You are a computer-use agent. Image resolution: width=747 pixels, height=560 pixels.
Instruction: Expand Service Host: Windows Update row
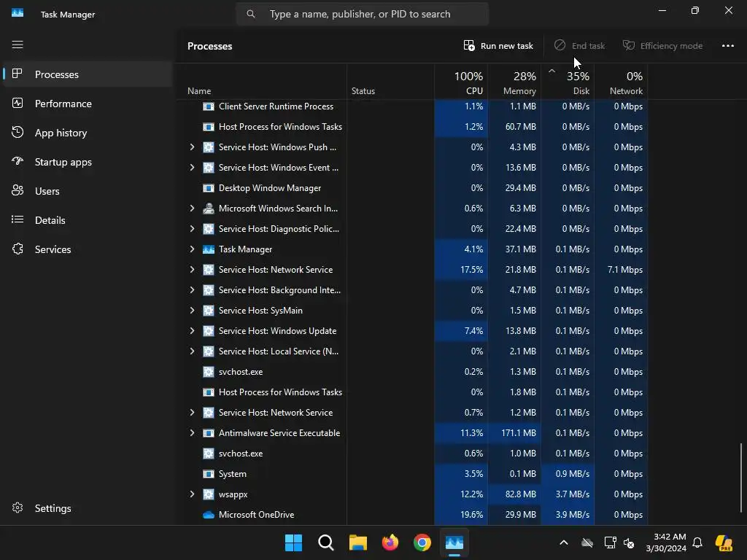pyautogui.click(x=192, y=331)
